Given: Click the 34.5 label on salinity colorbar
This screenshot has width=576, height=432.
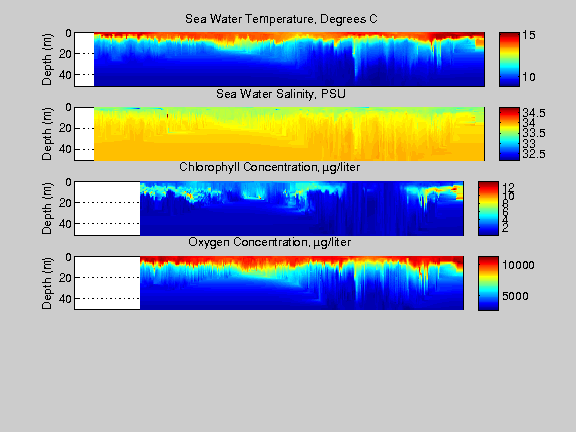Looking at the screenshot, I should (534, 113).
